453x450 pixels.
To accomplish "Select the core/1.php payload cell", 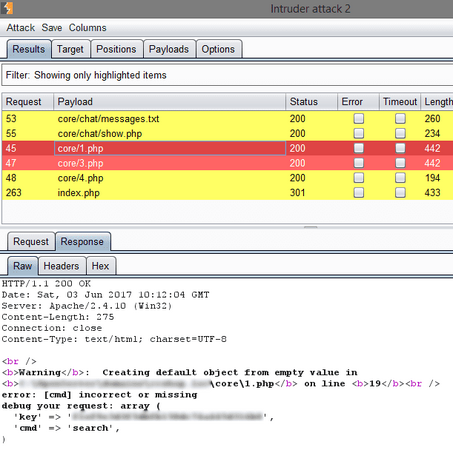I will point(170,148).
